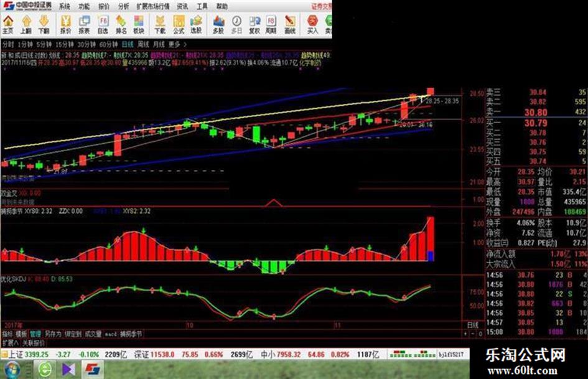Select the 画线 draw line tool

pos(290,24)
